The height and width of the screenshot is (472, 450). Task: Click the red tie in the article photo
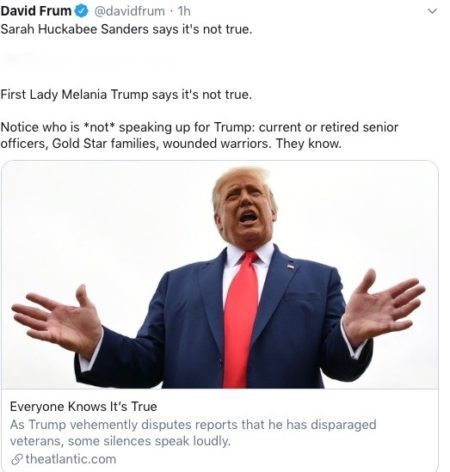coord(241,320)
